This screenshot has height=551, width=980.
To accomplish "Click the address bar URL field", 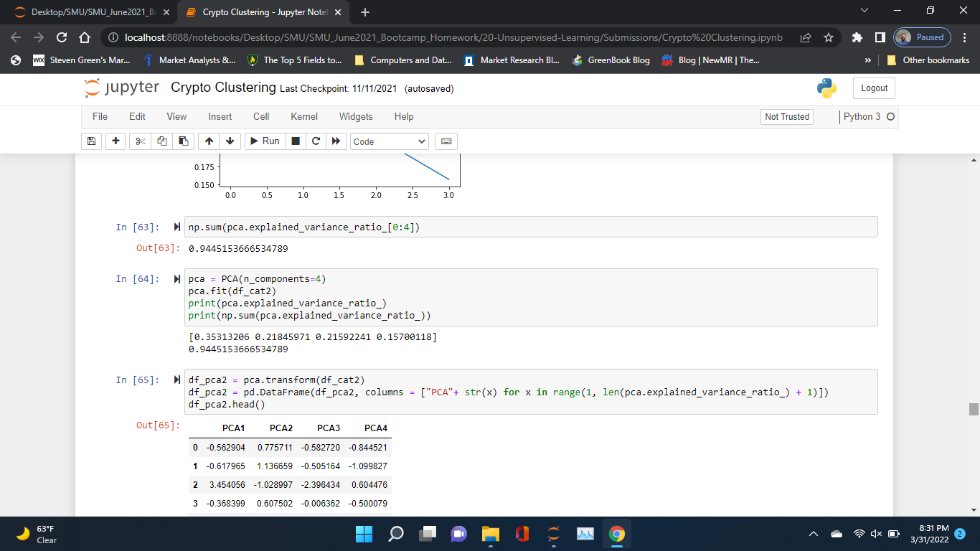I will click(x=453, y=37).
